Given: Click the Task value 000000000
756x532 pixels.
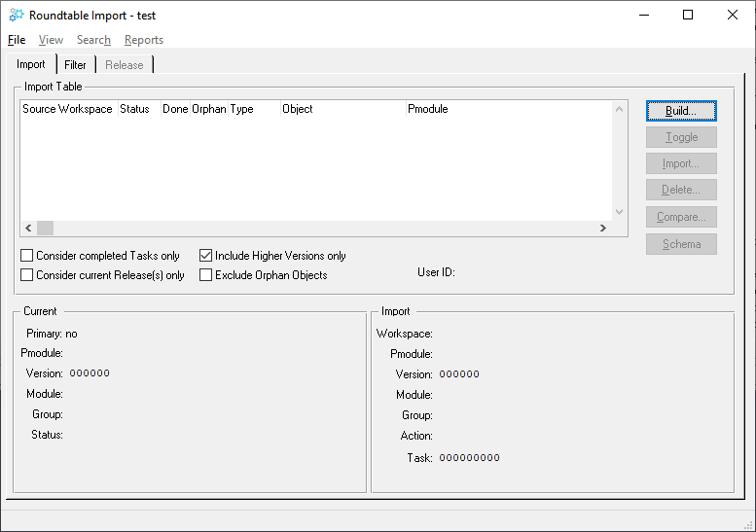Looking at the screenshot, I should pos(470,458).
